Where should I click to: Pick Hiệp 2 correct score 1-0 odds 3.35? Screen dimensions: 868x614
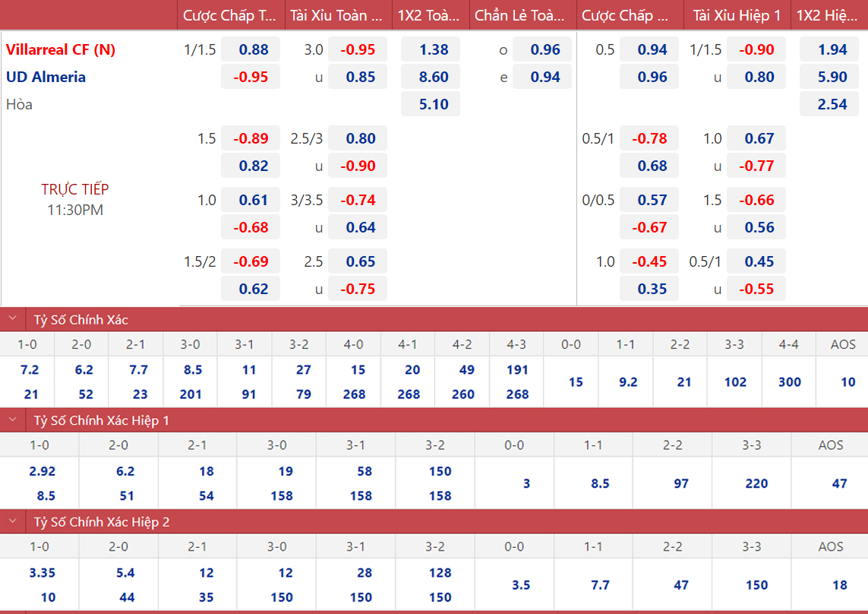[x=42, y=572]
